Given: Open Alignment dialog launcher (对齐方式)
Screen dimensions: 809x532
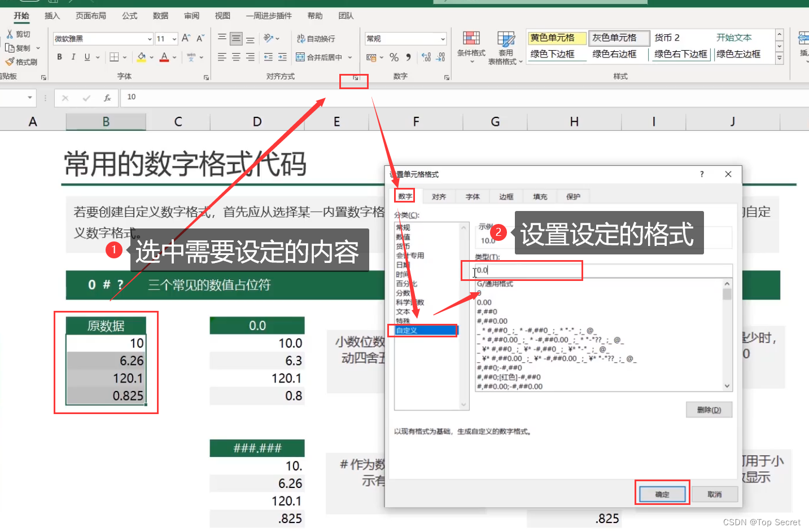Looking at the screenshot, I should pyautogui.click(x=356, y=78).
